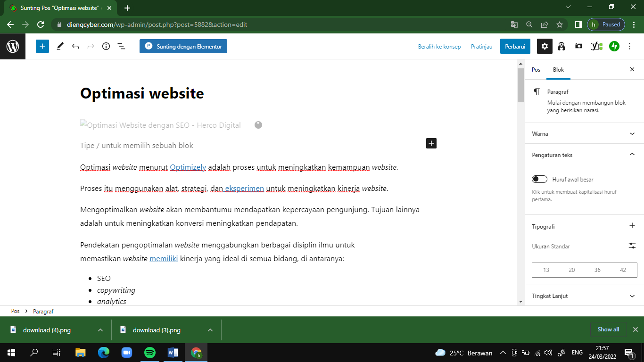This screenshot has width=644, height=362.
Task: Select the Blok tab
Action: click(x=559, y=69)
